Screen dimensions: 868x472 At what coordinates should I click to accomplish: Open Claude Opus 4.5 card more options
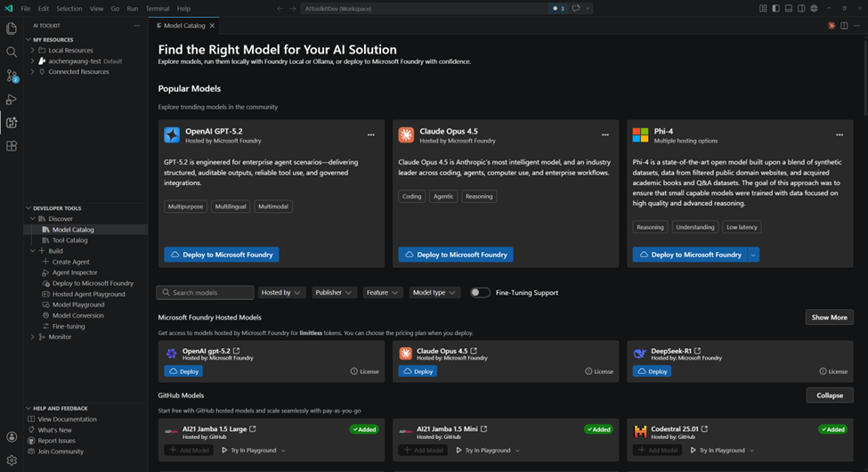[605, 134]
